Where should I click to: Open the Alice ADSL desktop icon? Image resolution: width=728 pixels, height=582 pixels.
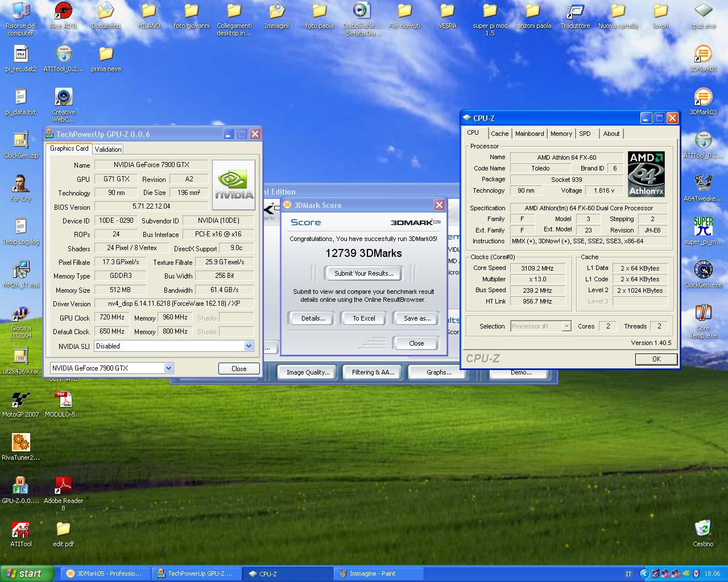pyautogui.click(x=63, y=16)
